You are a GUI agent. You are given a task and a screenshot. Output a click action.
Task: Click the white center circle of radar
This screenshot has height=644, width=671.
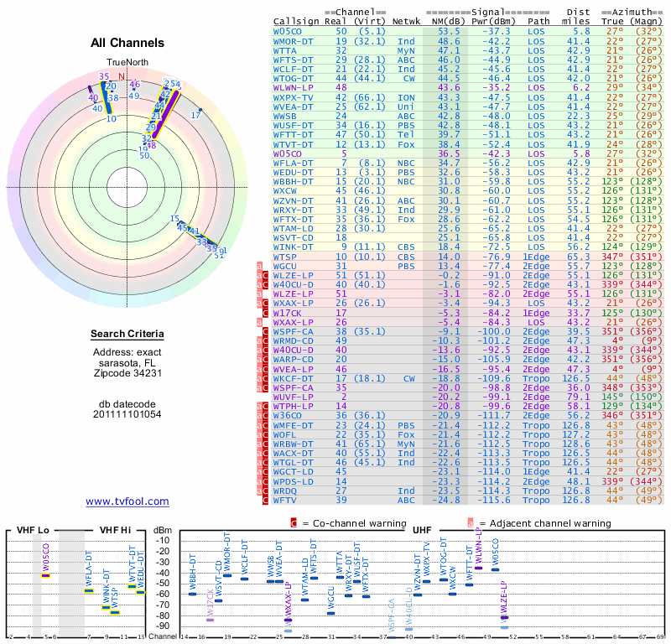tap(127, 188)
